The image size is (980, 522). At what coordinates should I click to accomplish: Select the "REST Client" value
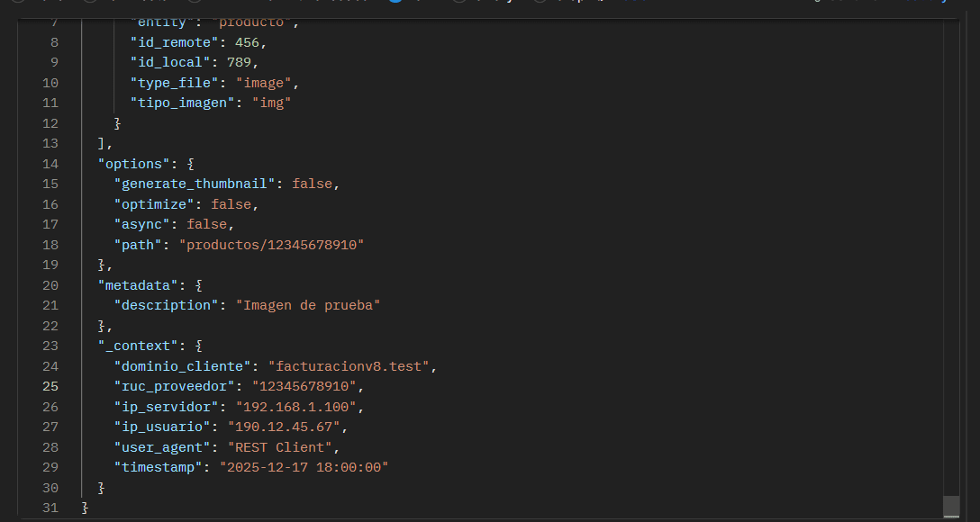coord(279,447)
